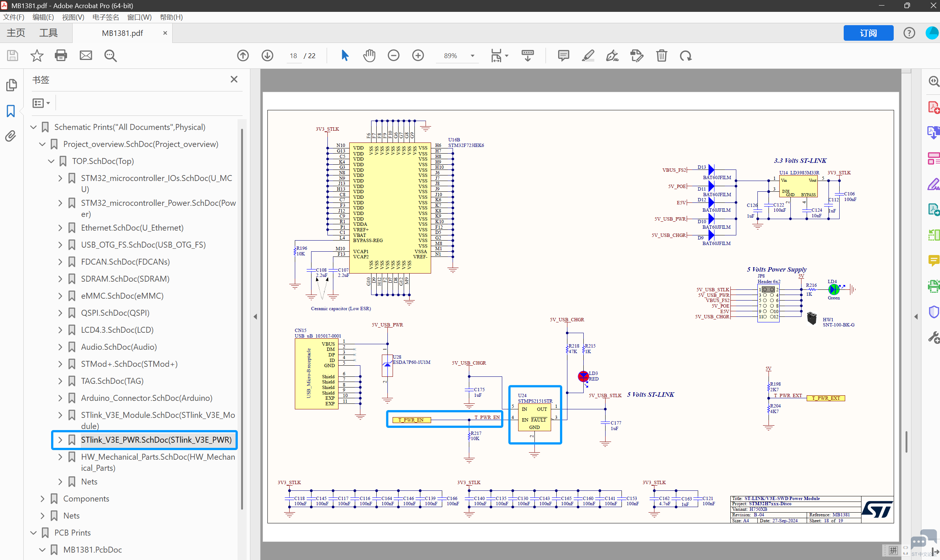Open the comment tool in right pane
Viewport: 940px width, 560px height.
[934, 260]
